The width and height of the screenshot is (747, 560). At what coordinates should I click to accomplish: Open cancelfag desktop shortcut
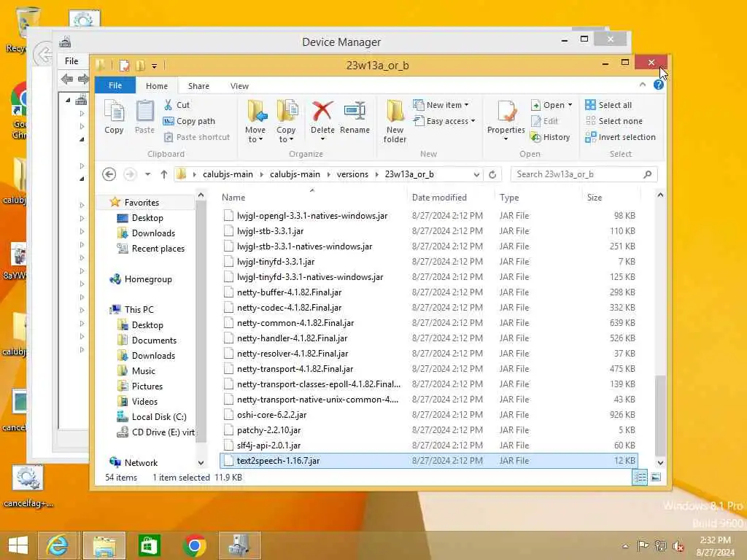click(x=28, y=486)
